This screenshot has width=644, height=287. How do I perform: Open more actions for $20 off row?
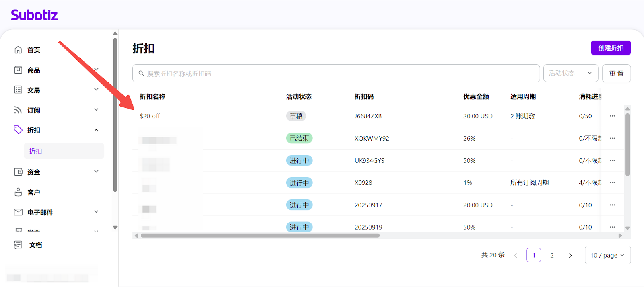click(612, 116)
